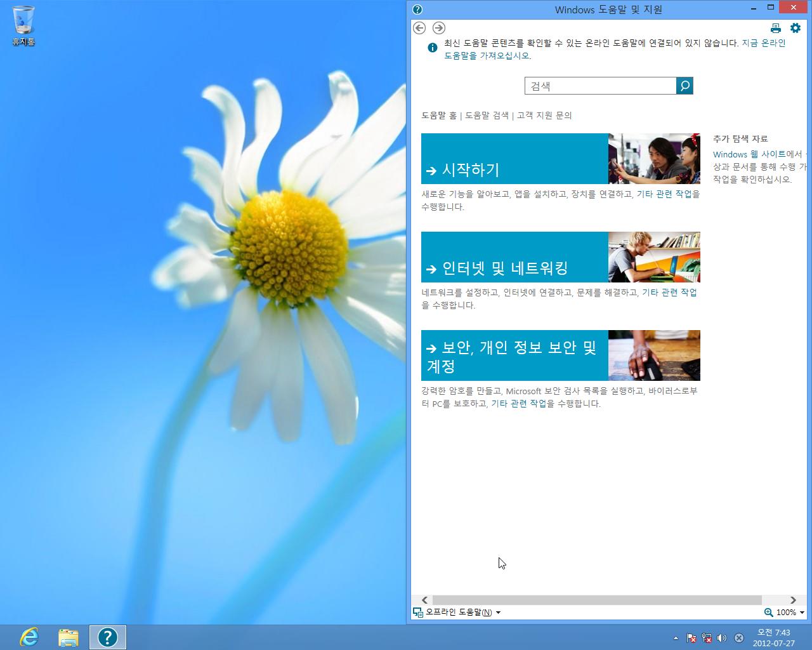Click 기타 관련 작업 link under 인터넷 section

click(x=669, y=293)
